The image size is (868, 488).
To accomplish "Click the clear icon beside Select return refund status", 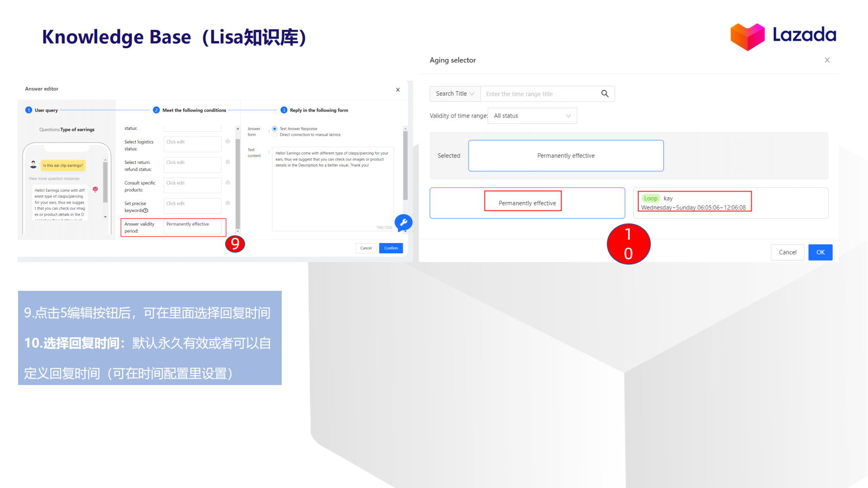I will [227, 161].
